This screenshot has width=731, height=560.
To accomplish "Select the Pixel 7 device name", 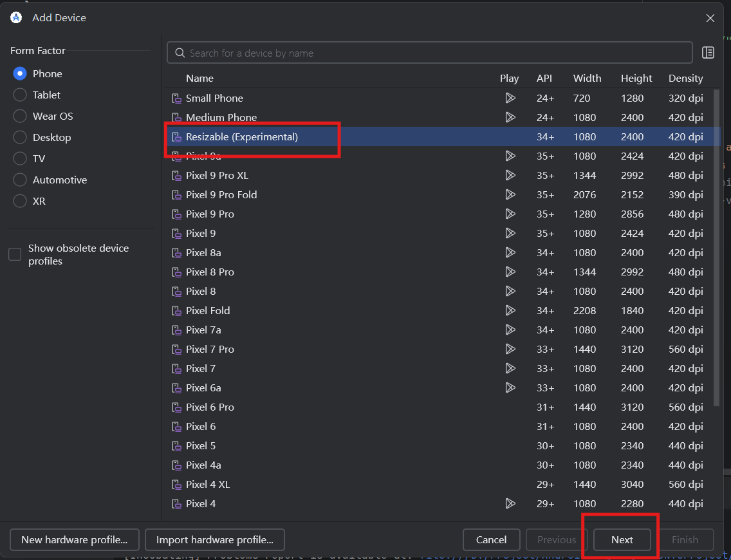I will pos(201,368).
